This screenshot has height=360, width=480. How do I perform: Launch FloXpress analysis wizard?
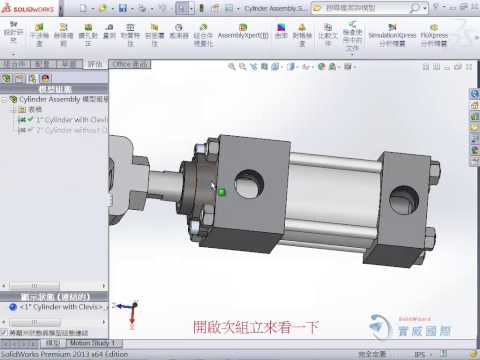point(434,35)
